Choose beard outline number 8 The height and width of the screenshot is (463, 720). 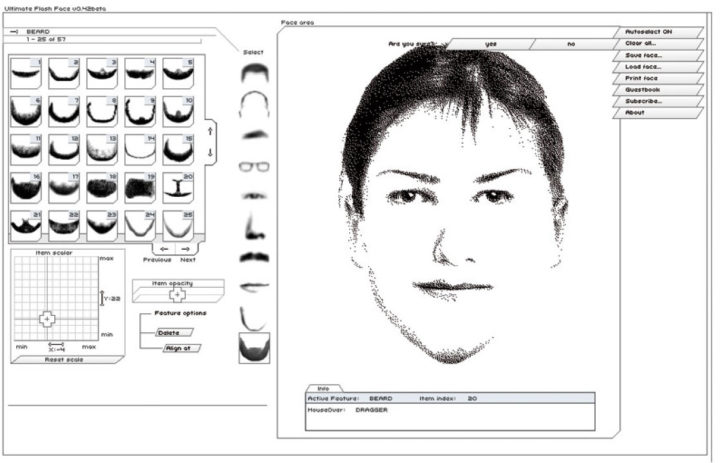(x=102, y=111)
